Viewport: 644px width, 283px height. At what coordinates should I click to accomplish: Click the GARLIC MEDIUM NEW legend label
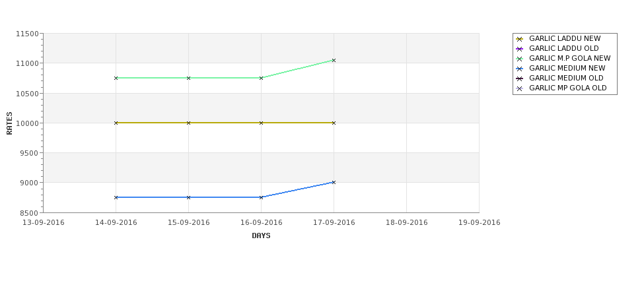[567, 69]
